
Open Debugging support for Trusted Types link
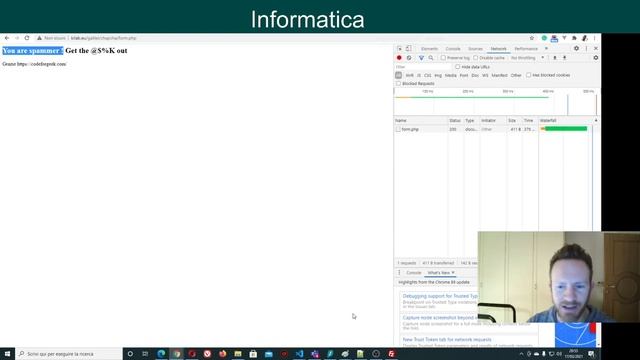[x=440, y=296]
